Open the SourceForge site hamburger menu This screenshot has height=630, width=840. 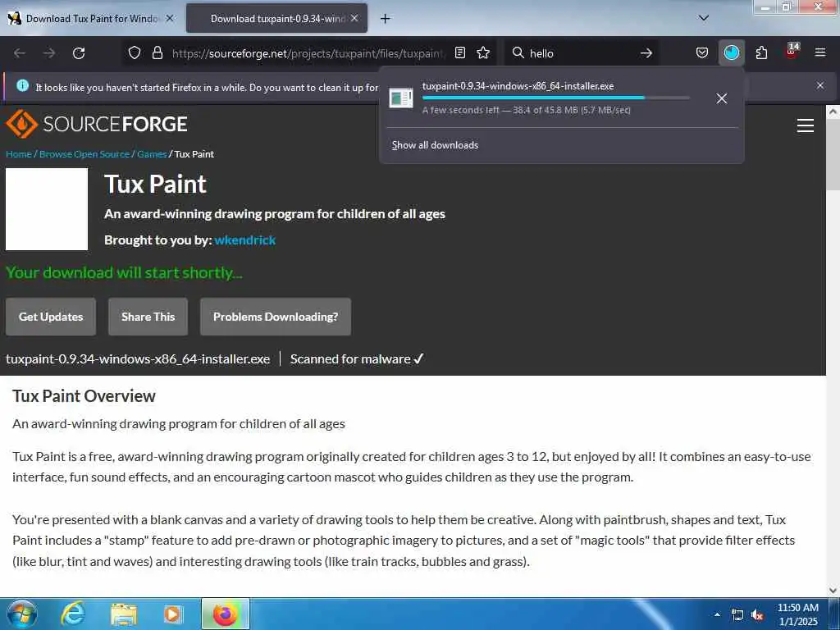(806, 126)
